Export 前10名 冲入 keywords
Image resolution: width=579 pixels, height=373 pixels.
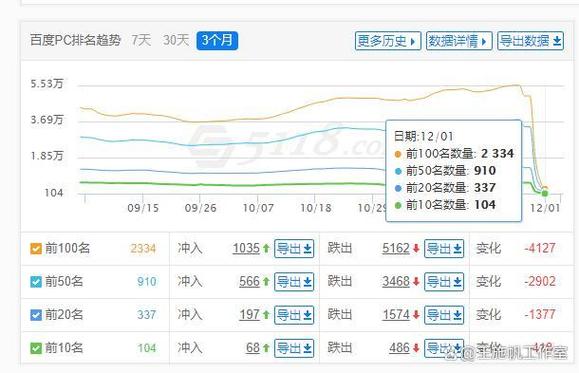[x=294, y=349]
